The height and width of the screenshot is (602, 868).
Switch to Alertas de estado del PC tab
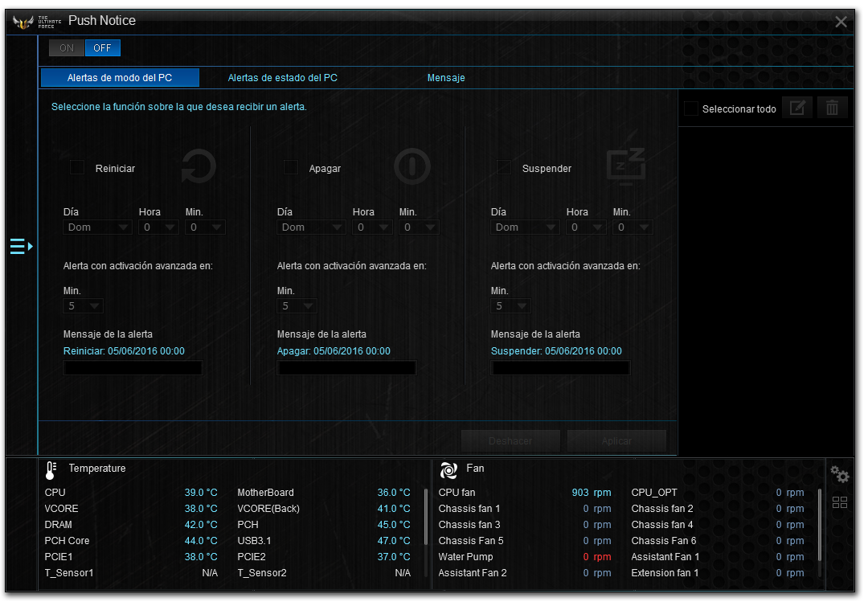tap(282, 77)
